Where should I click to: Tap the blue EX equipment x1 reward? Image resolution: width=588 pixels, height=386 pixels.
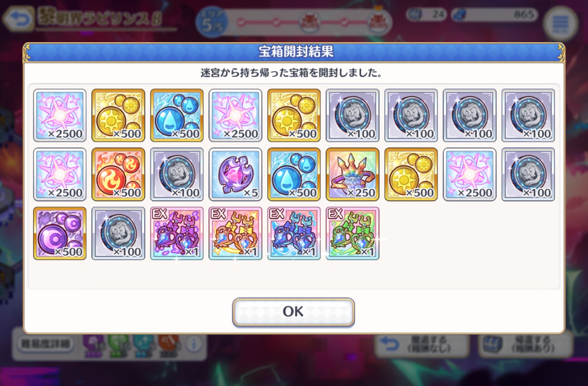pos(294,233)
